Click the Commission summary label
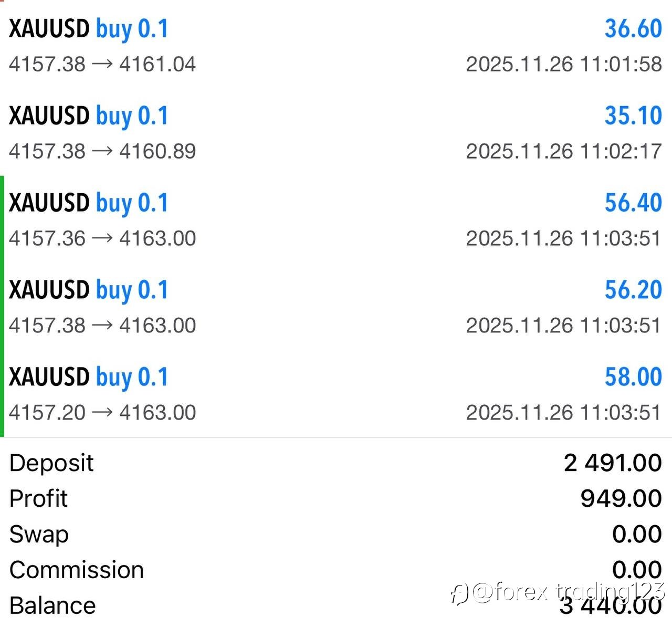672x627 pixels. (x=77, y=570)
